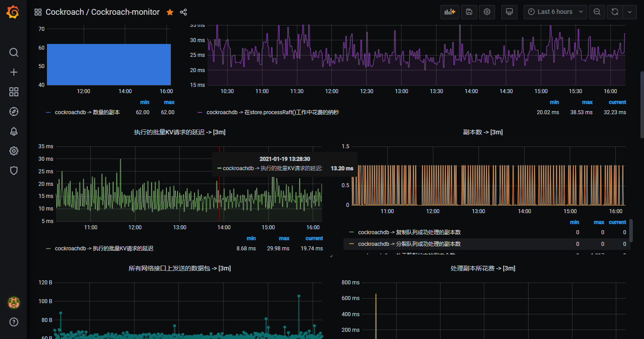Click the 32.23 ms current value
This screenshot has height=339, width=644.
point(615,112)
